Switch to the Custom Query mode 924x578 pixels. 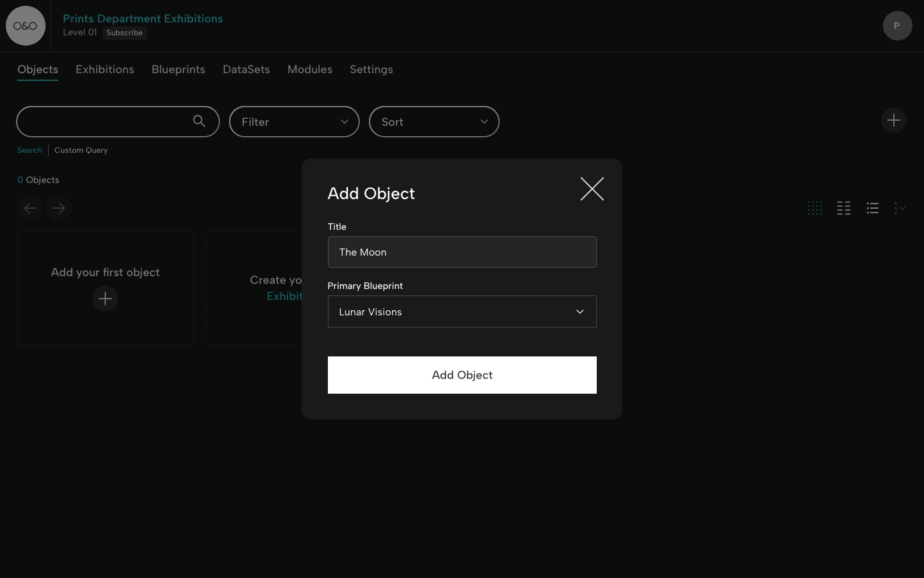pyautogui.click(x=81, y=150)
